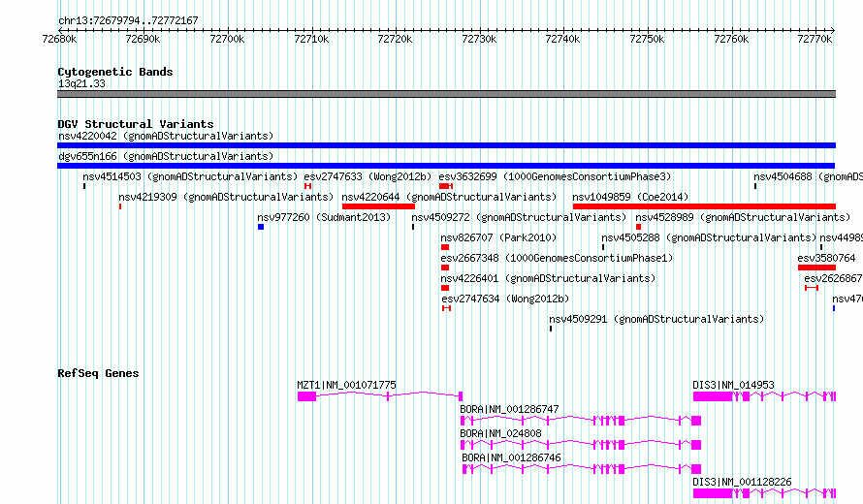This screenshot has width=863, height=504.
Task: Open the nsv4226401 variant label
Action: click(x=548, y=278)
